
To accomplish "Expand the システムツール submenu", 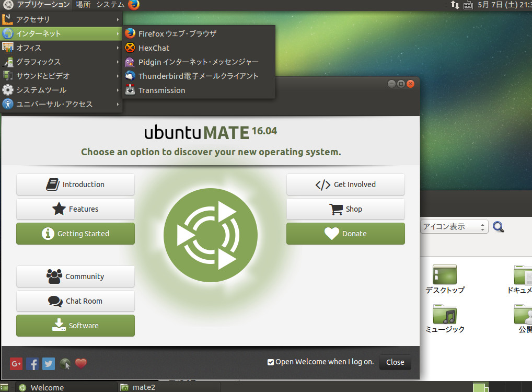I will [x=62, y=90].
